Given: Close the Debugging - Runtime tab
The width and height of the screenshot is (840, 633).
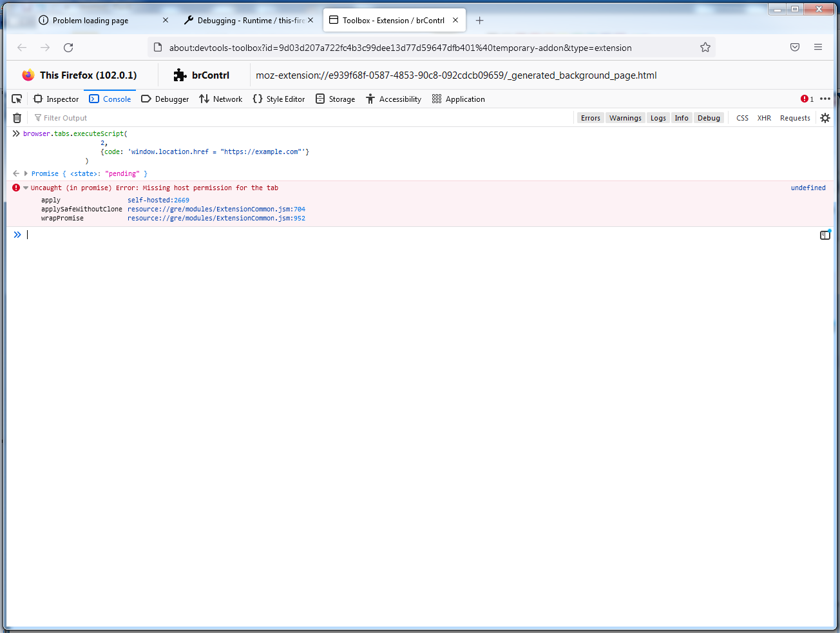Looking at the screenshot, I should click(310, 21).
